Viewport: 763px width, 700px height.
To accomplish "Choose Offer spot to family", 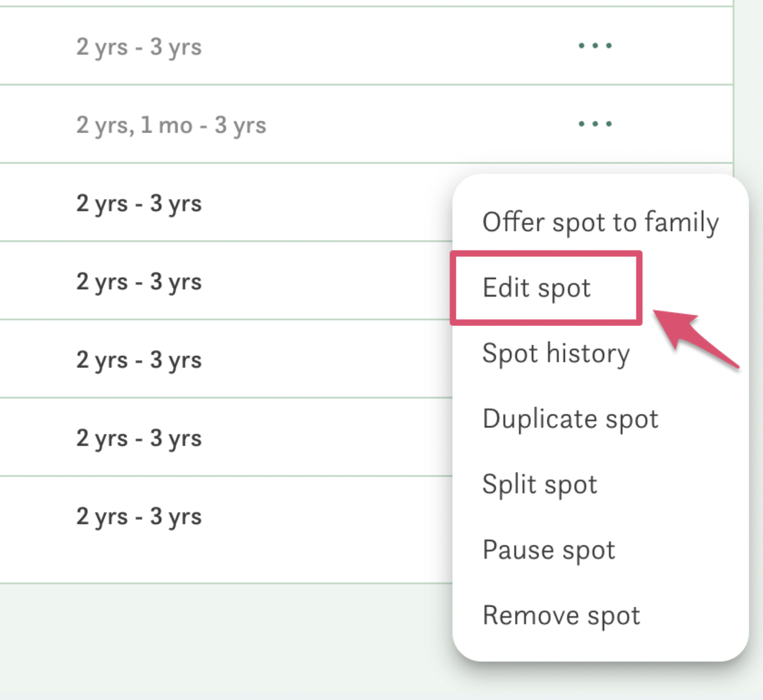I will (601, 223).
